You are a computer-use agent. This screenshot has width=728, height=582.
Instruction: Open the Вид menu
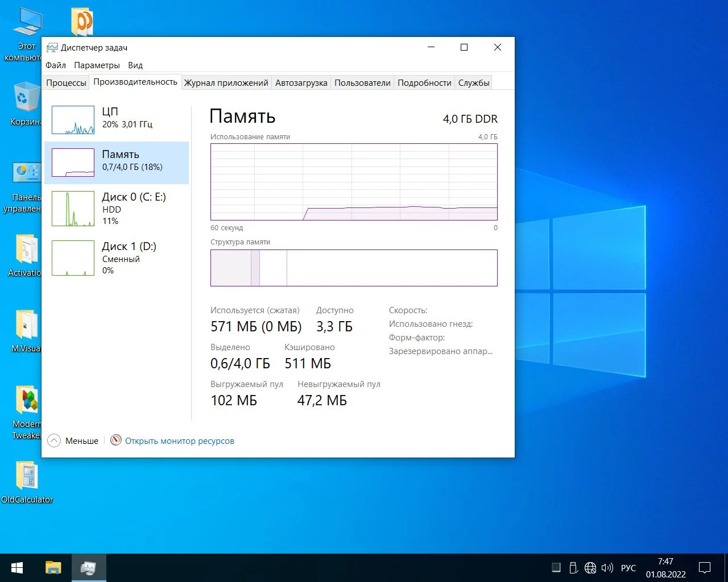pyautogui.click(x=135, y=65)
